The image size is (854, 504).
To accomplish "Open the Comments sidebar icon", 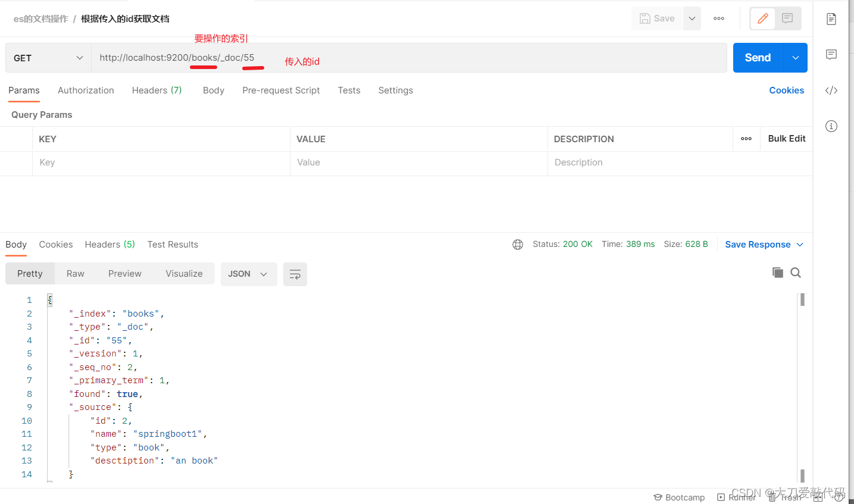I will pos(831,55).
